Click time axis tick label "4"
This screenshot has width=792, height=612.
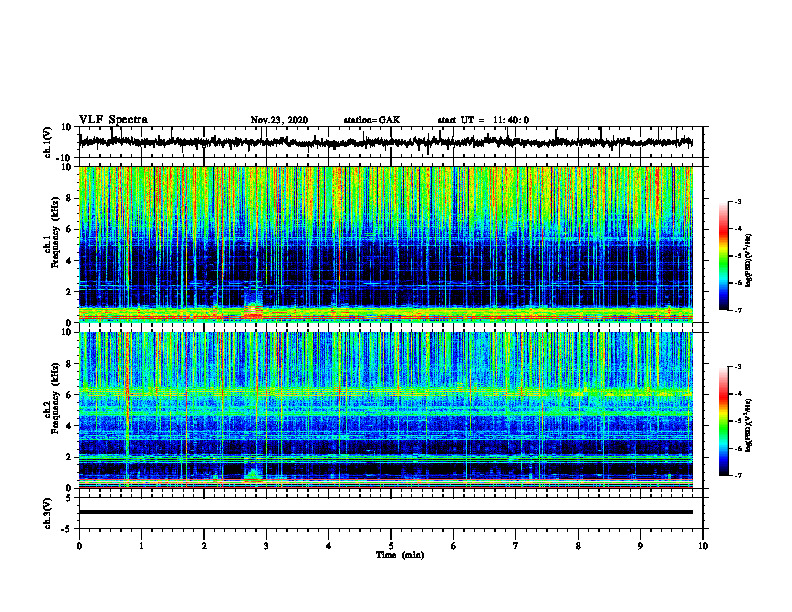[x=329, y=546]
